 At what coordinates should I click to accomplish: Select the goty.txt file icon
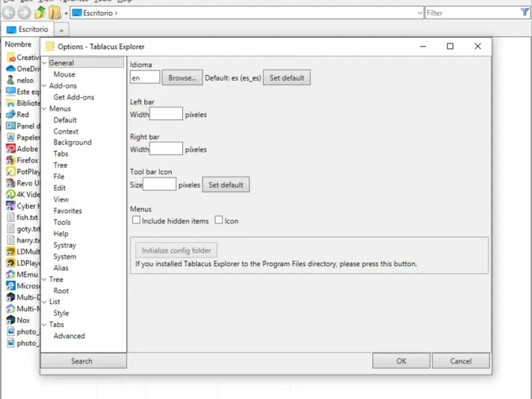(11, 229)
